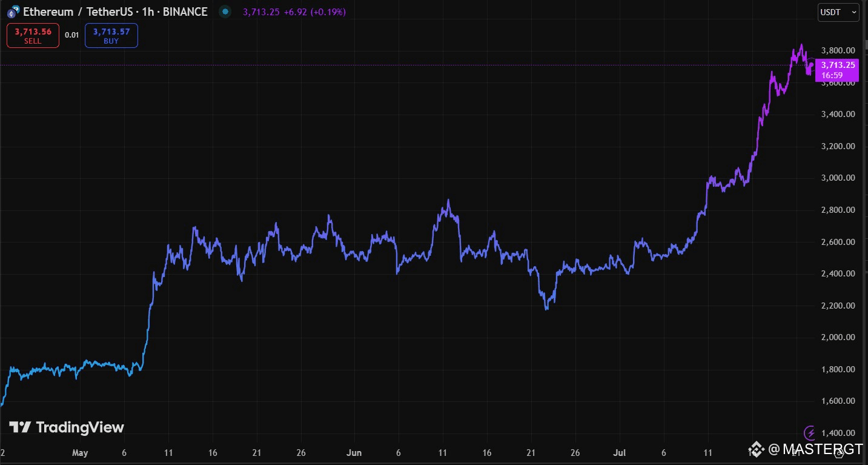
Task: Click the Jun label on the time axis
Action: [354, 453]
